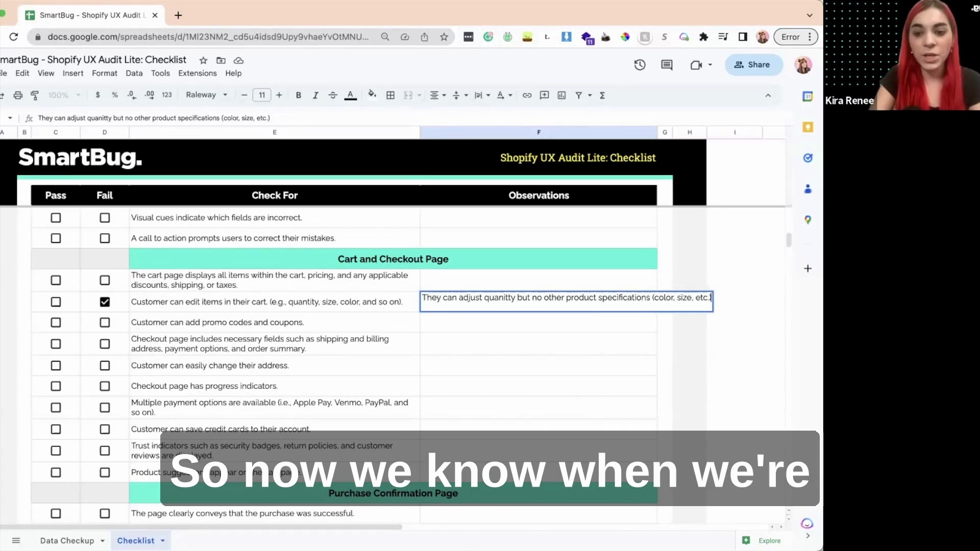
Task: Decrease font size with minus button
Action: click(244, 95)
